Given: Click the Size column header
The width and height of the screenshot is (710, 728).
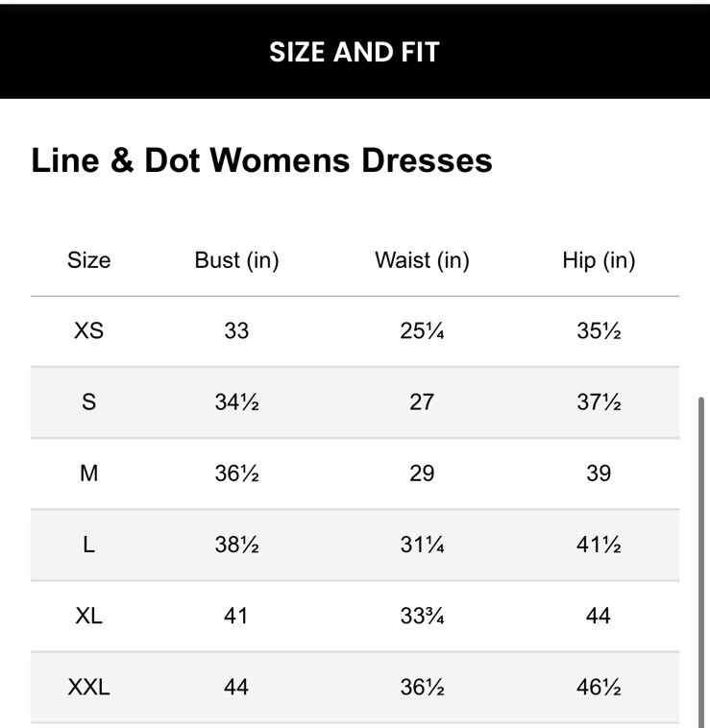Looking at the screenshot, I should click(x=88, y=260).
